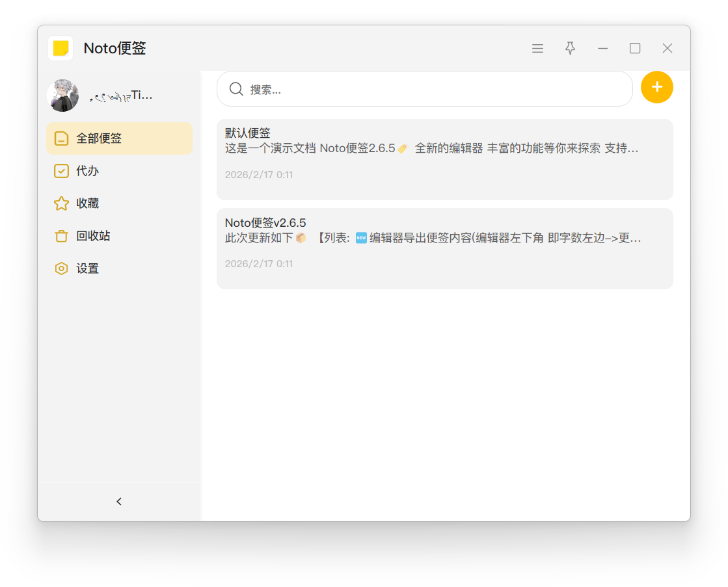Pin the window with the pushpin icon

pos(570,49)
